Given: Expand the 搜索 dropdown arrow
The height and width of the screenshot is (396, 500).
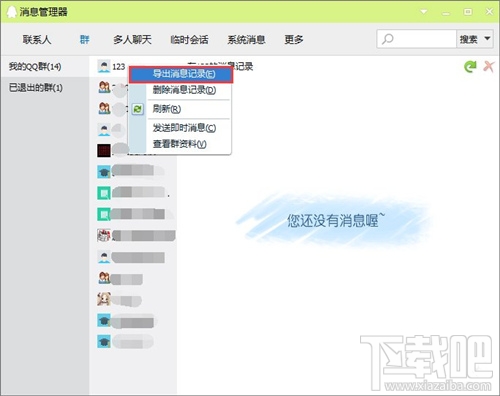Looking at the screenshot, I should [x=487, y=39].
